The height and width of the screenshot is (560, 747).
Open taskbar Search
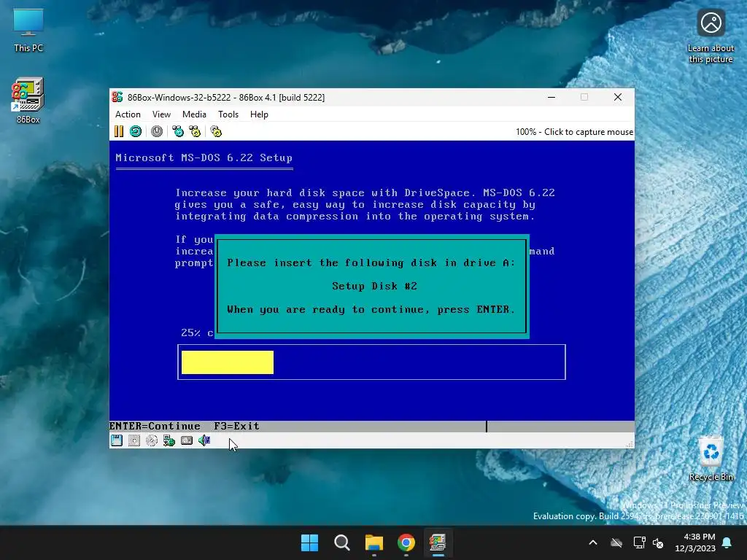click(341, 542)
